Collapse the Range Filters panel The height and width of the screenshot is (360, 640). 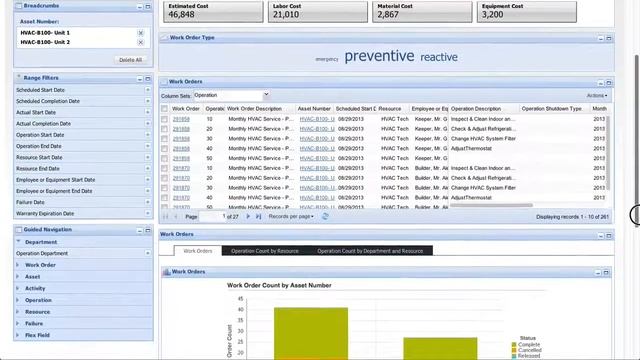[x=140, y=79]
